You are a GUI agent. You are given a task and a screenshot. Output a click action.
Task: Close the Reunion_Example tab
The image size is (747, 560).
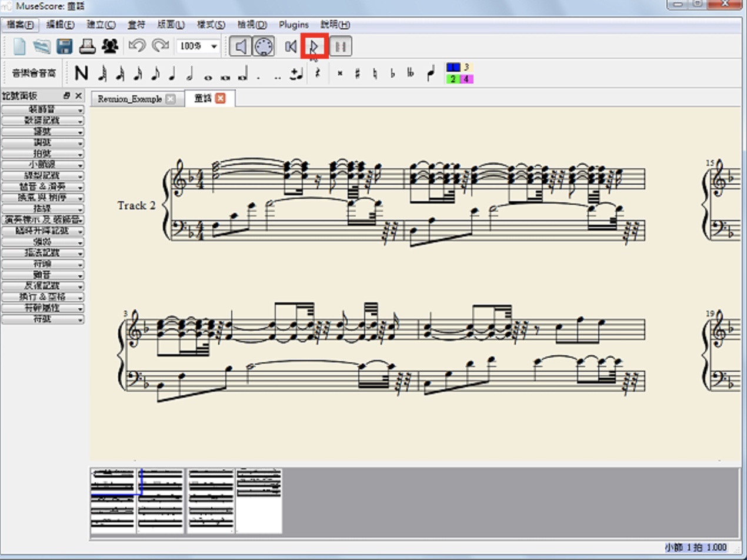170,99
